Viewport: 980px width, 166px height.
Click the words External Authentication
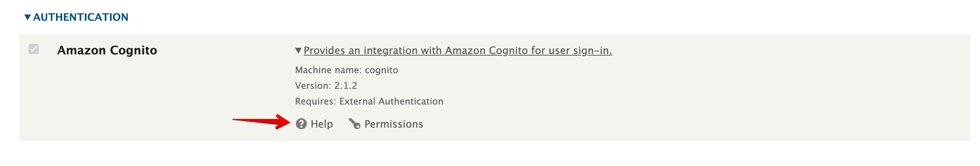pyautogui.click(x=391, y=101)
